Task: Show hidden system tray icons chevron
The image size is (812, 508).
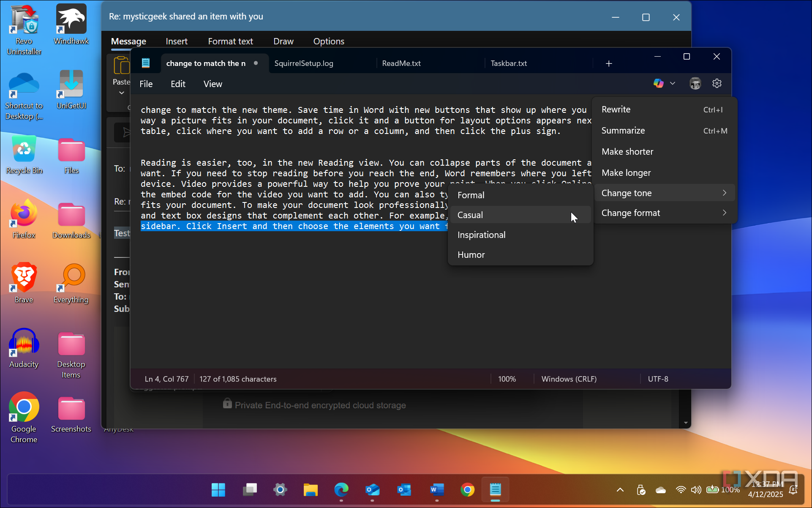Action: (x=620, y=490)
